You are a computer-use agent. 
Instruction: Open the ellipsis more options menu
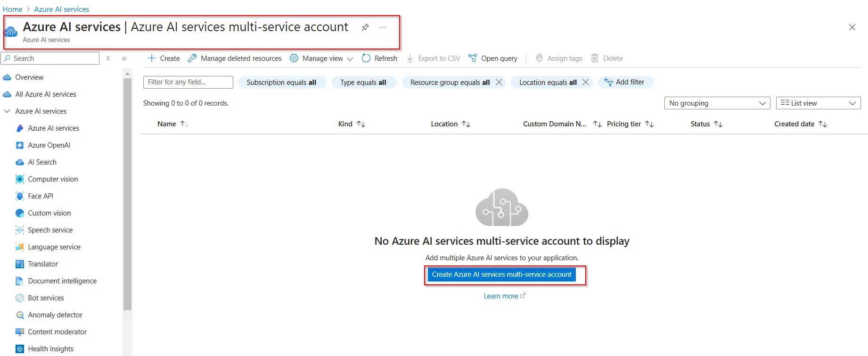(383, 27)
